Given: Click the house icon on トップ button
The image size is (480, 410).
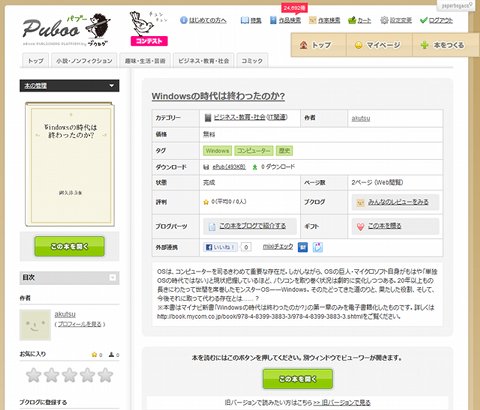Looking at the screenshot, I should click(303, 45).
